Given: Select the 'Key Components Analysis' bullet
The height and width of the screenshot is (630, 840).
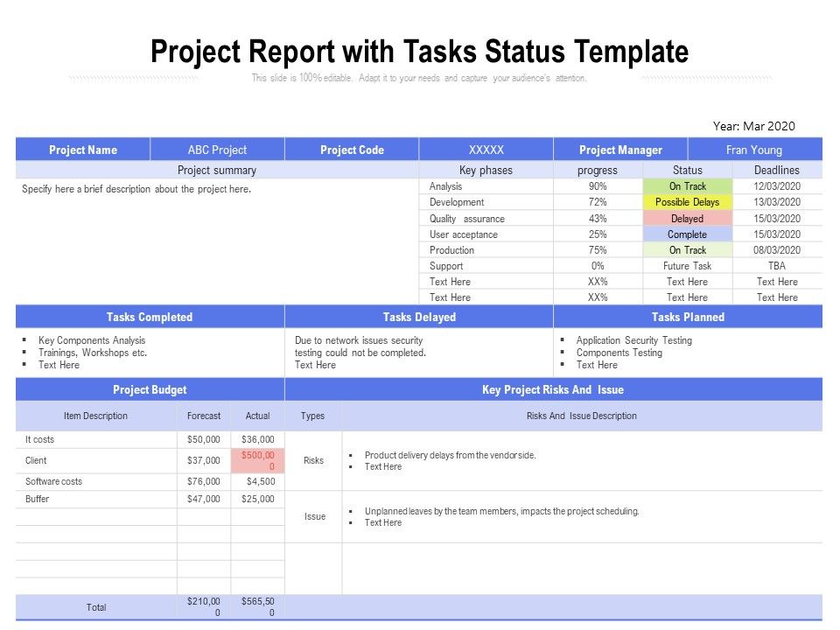Looking at the screenshot, I should (x=92, y=340).
